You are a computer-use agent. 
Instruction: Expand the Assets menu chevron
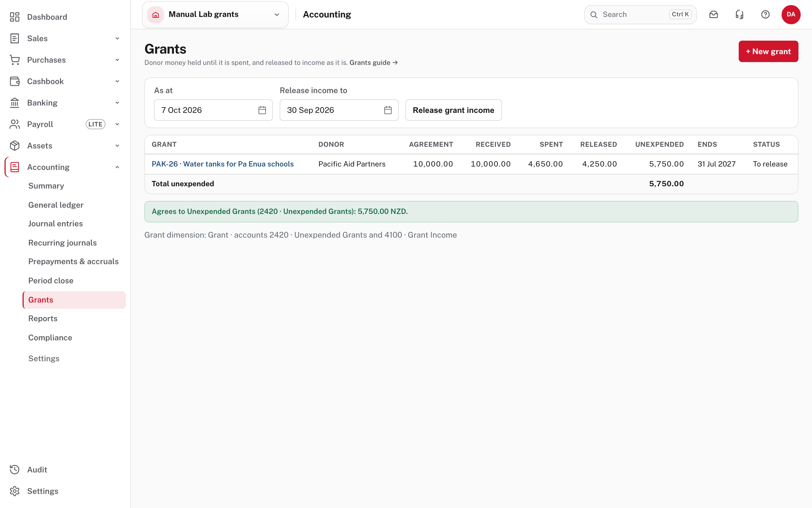[117, 145]
